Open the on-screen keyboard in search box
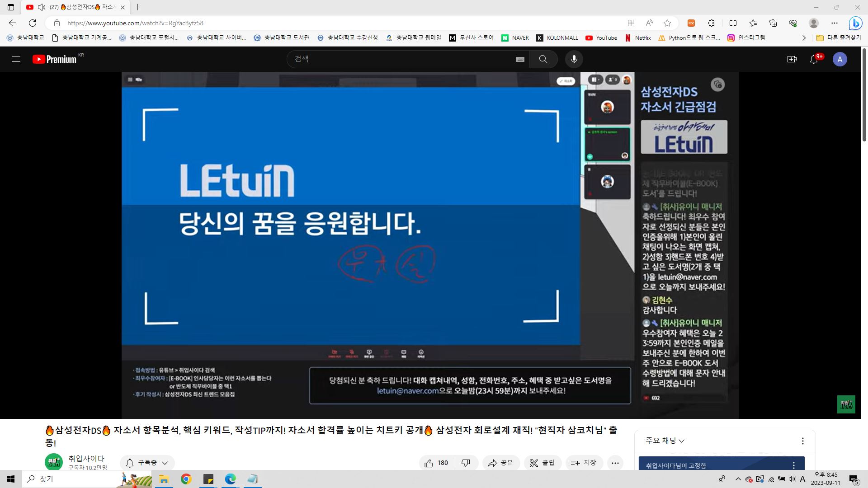The image size is (868, 488). pyautogui.click(x=520, y=59)
